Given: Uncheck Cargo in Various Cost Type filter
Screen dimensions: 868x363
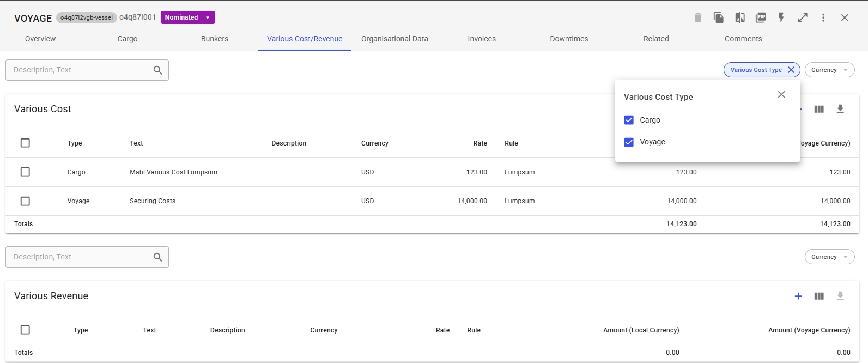Looking at the screenshot, I should click(x=629, y=120).
